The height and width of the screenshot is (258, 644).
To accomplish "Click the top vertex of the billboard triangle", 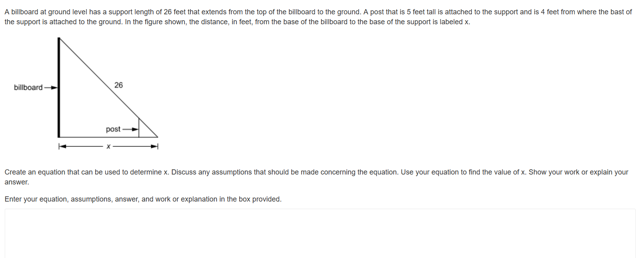I will (x=59, y=38).
